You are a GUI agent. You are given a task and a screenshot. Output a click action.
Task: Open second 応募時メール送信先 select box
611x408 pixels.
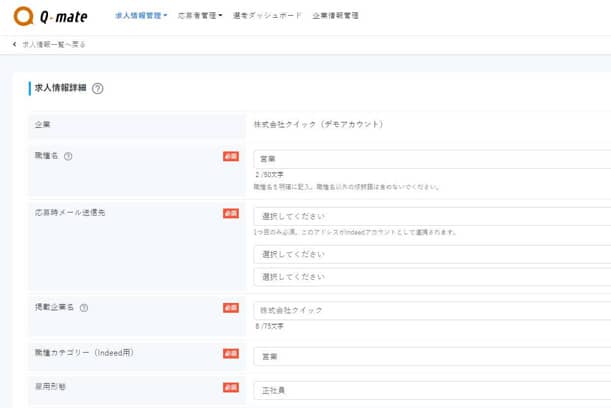click(x=430, y=254)
